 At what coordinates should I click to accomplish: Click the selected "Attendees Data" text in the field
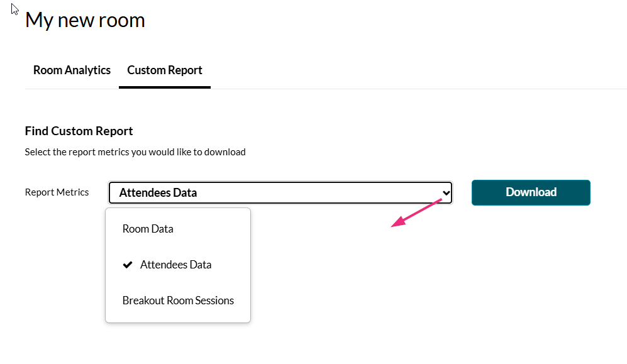(158, 192)
